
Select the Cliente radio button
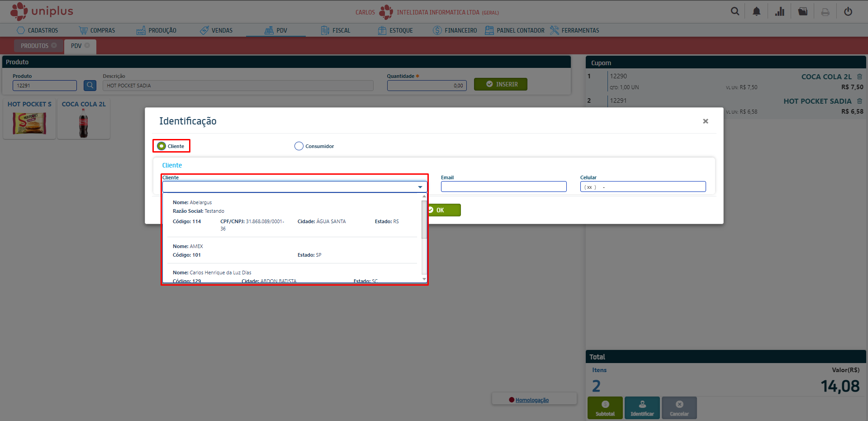[161, 146]
